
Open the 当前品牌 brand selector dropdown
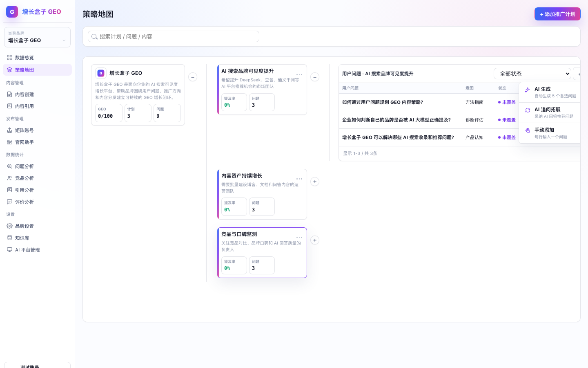[37, 37]
